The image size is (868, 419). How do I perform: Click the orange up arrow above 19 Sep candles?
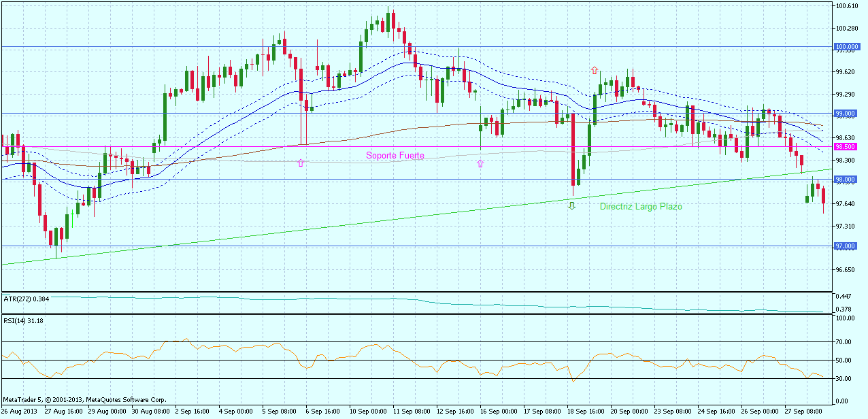(x=594, y=69)
